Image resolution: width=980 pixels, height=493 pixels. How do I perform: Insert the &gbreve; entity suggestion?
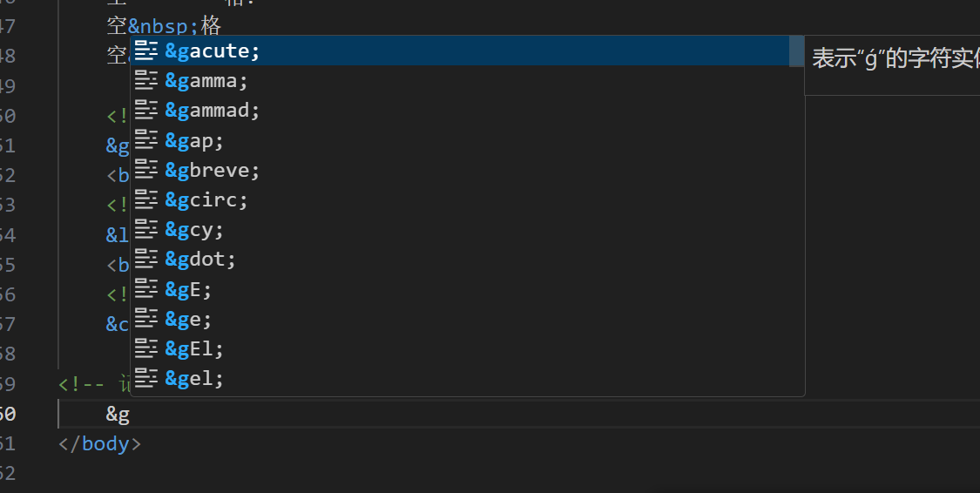click(467, 170)
